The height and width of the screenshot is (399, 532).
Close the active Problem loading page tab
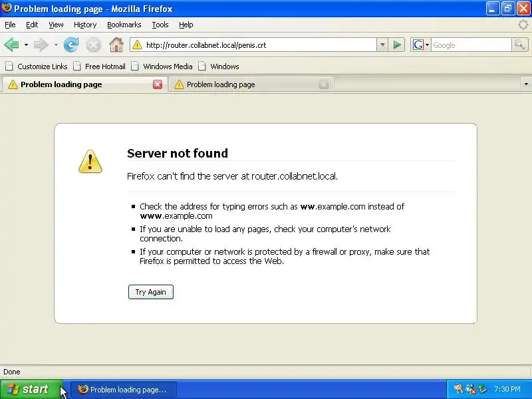coord(158,84)
